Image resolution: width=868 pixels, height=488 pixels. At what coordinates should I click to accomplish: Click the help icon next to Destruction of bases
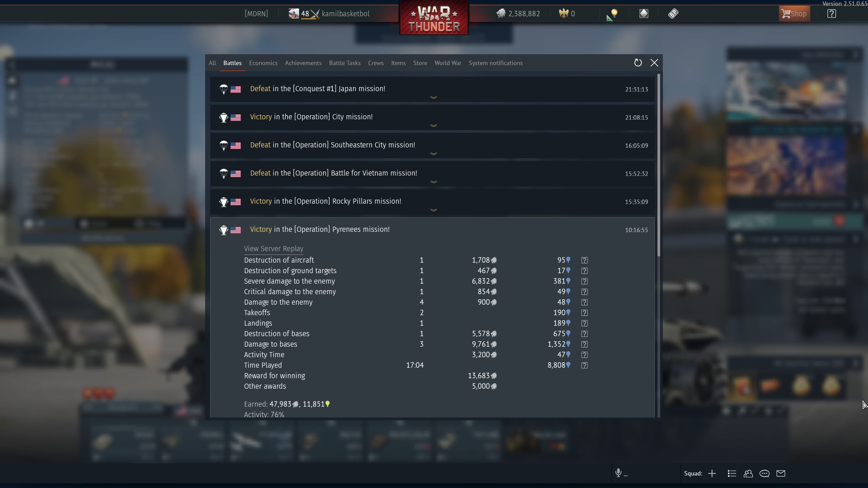coord(584,334)
